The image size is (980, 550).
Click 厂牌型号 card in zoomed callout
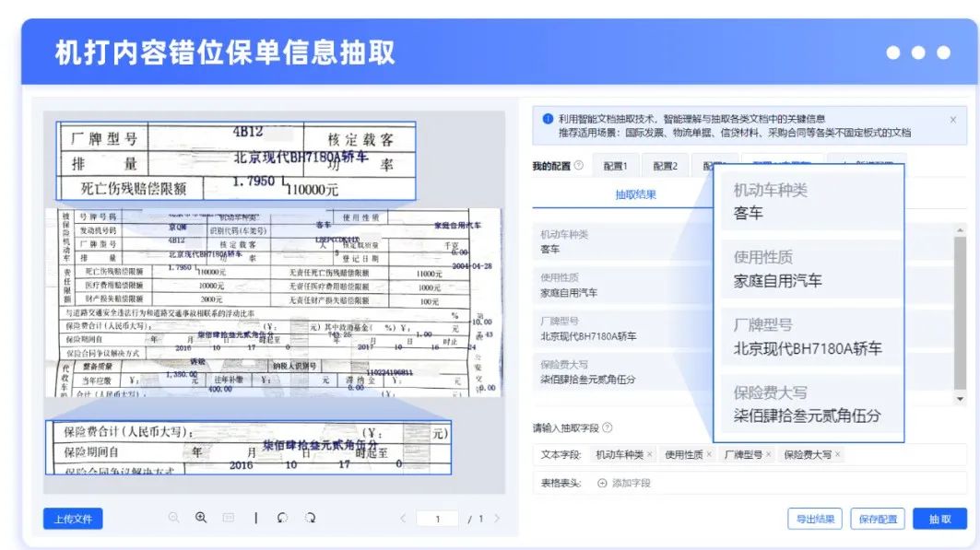click(x=810, y=336)
